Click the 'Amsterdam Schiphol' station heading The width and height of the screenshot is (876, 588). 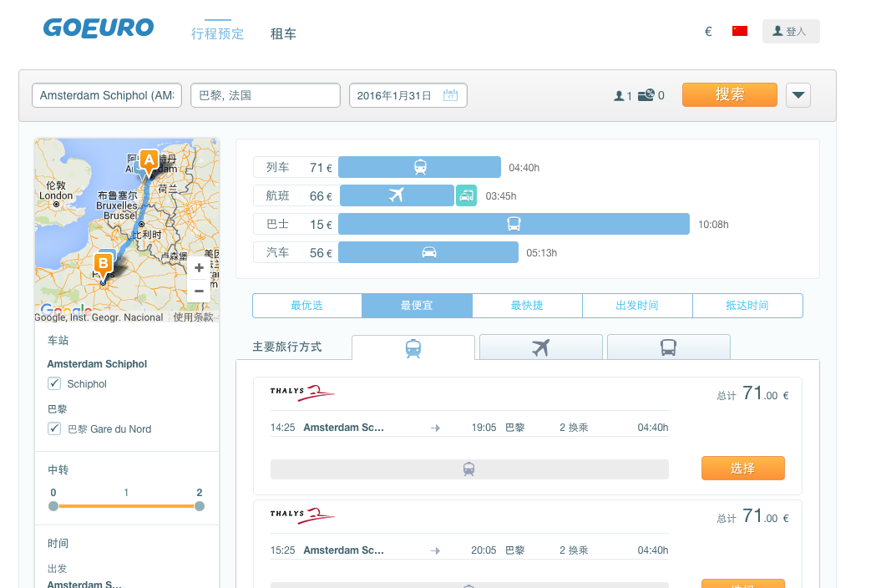coord(97,364)
